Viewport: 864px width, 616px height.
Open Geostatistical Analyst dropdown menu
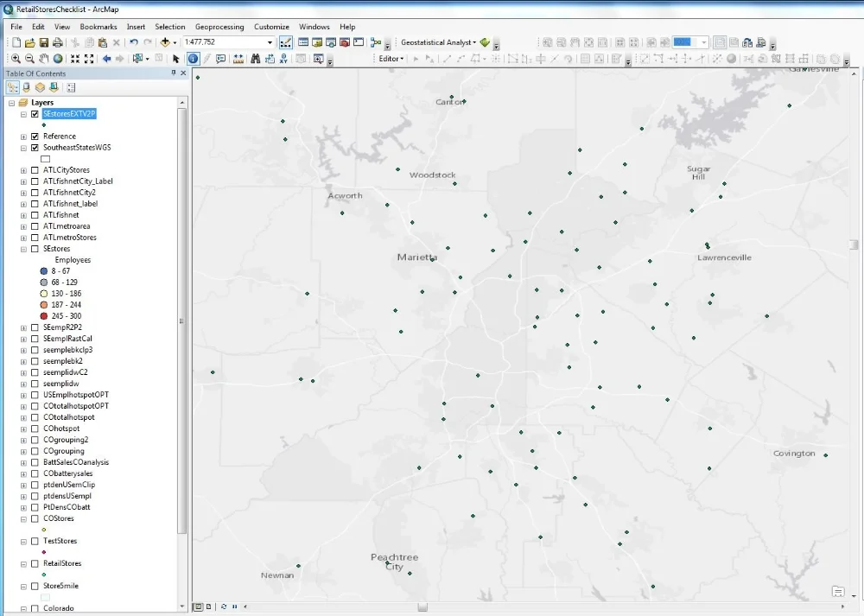click(439, 42)
